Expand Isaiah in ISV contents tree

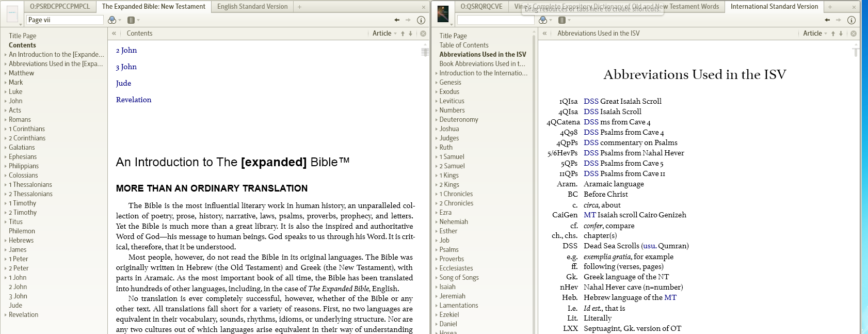coord(436,287)
